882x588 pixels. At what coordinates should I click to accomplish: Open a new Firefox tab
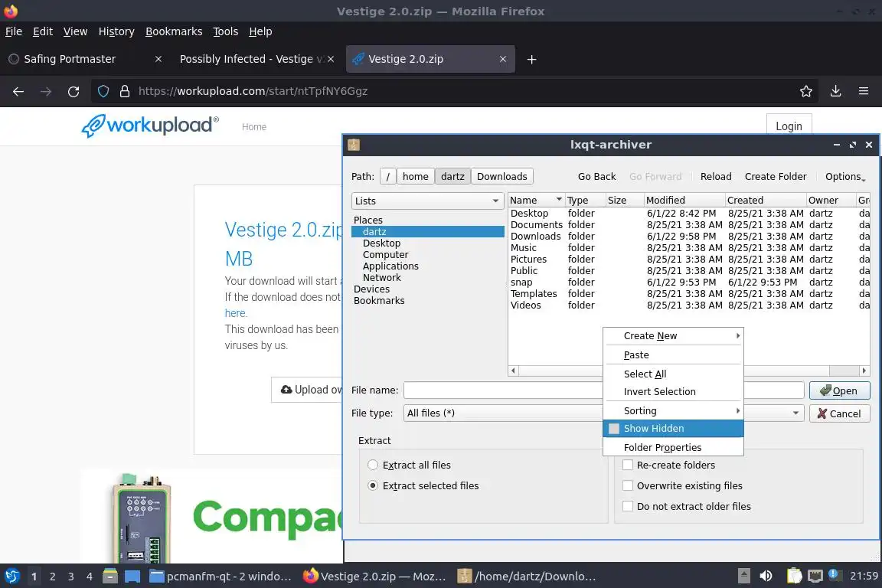(x=531, y=59)
